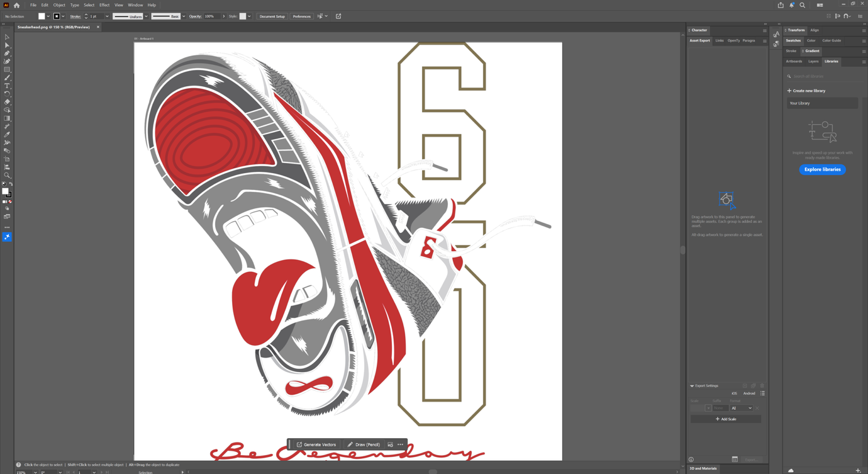
Task: Select the Shape Builder tool
Action: coord(7,110)
